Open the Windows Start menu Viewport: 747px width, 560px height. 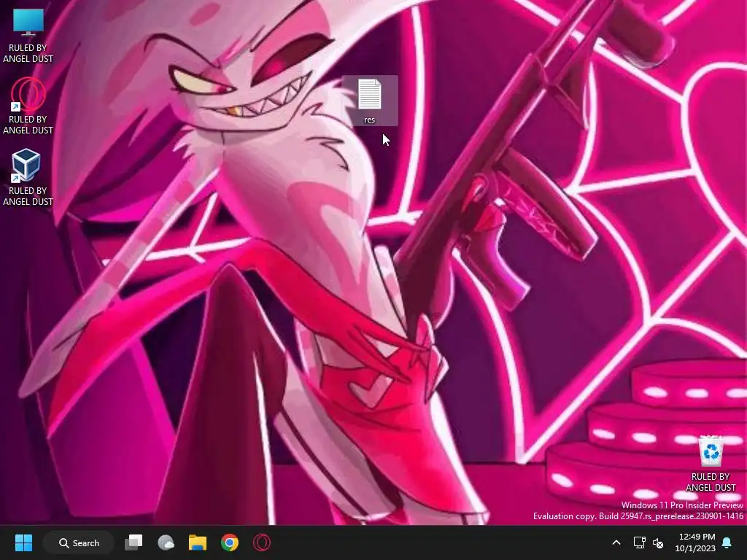click(x=23, y=542)
